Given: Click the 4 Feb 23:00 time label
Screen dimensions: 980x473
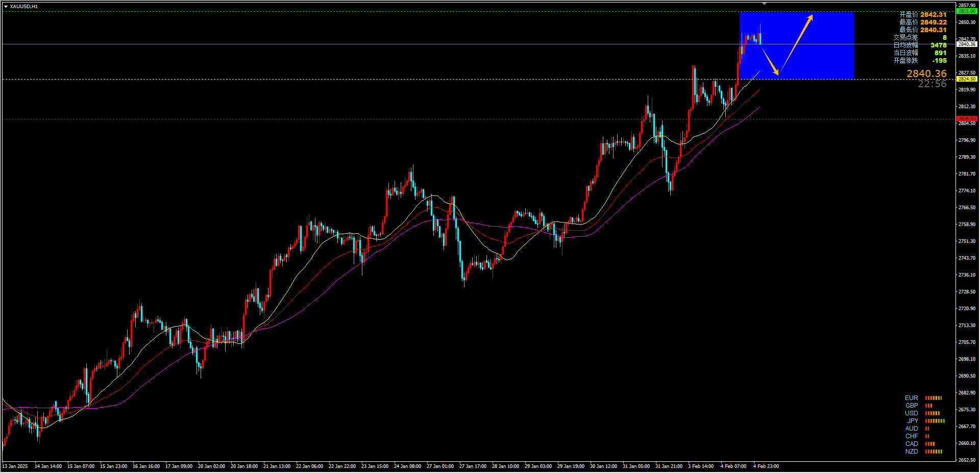Looking at the screenshot, I should pos(766,466).
